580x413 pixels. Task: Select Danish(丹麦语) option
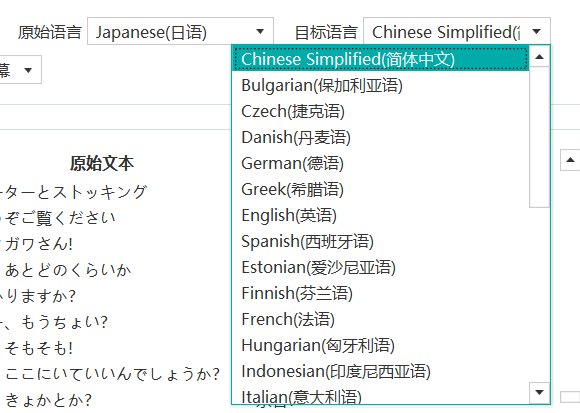[x=380, y=137]
